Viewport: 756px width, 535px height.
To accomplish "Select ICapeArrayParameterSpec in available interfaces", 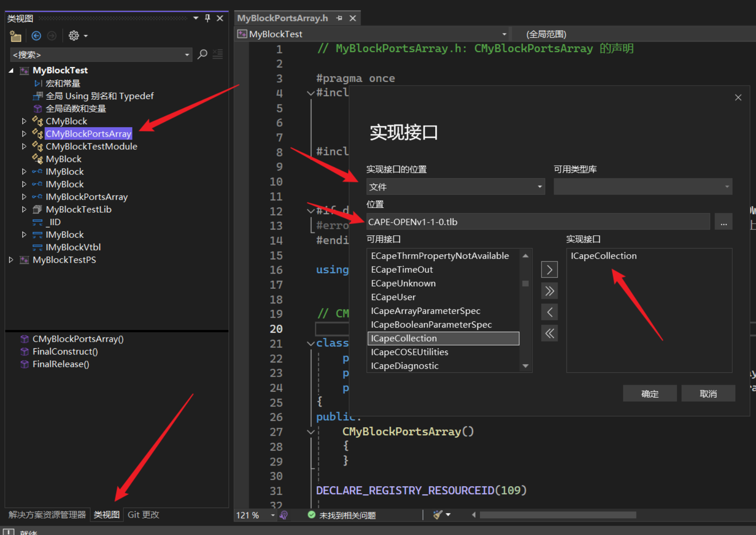I will pyautogui.click(x=425, y=311).
